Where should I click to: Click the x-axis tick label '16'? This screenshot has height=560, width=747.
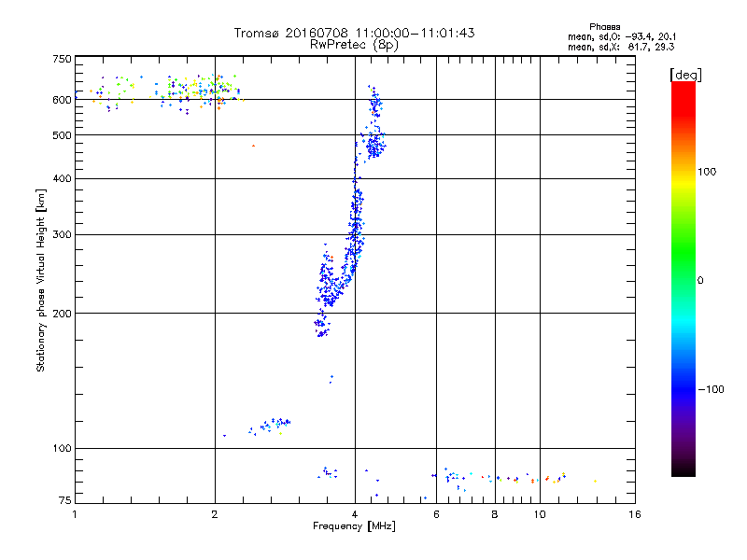point(635,514)
